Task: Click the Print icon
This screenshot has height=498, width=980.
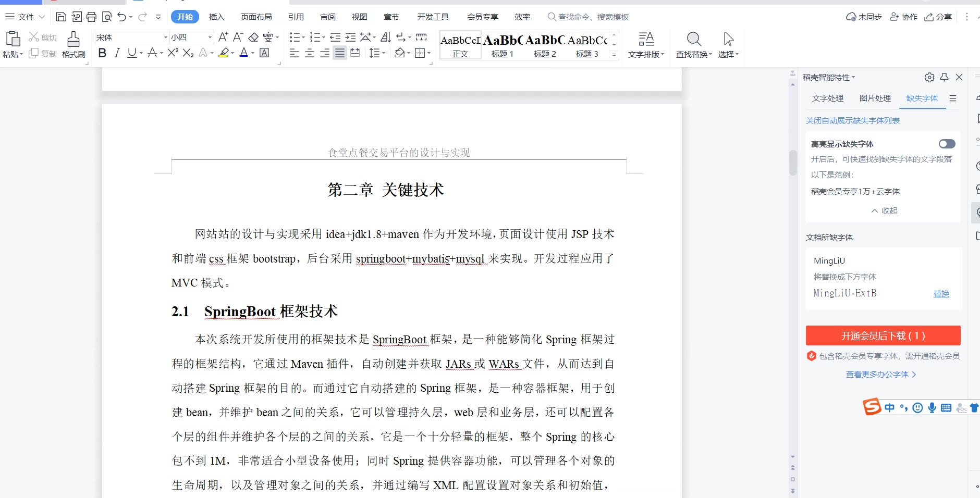Action: pyautogui.click(x=92, y=17)
